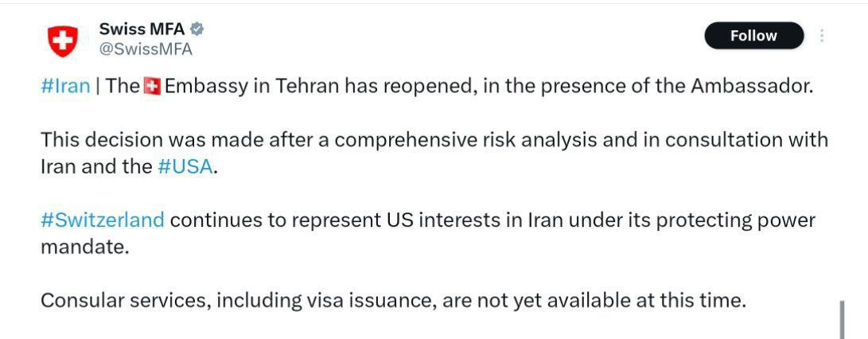This screenshot has width=868, height=339.
Task: Click the word "mandate." in the tweet
Action: tap(84, 247)
